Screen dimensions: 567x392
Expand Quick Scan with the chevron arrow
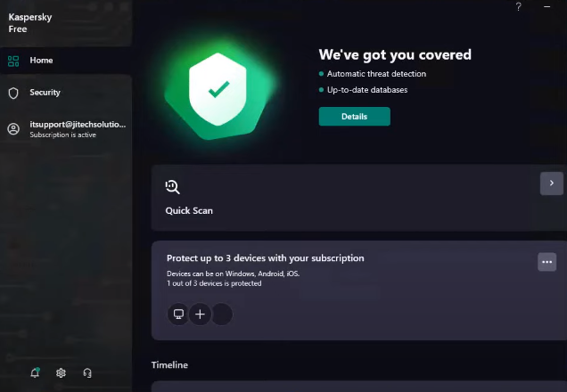coord(552,183)
